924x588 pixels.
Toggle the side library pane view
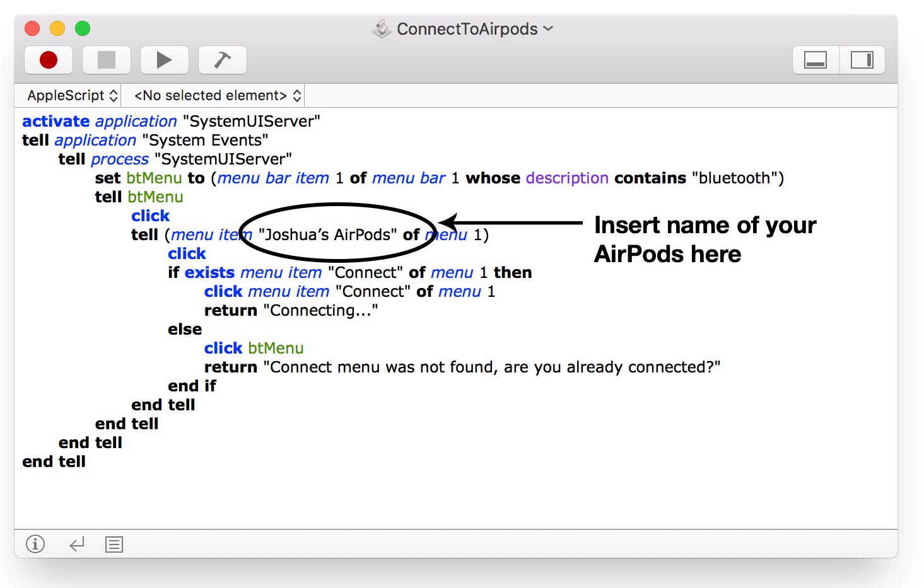tap(862, 60)
